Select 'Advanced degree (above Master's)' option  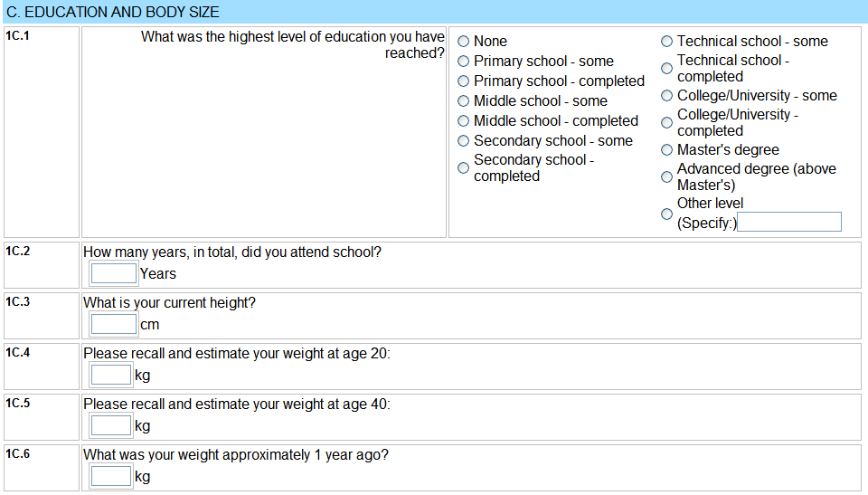click(x=667, y=177)
